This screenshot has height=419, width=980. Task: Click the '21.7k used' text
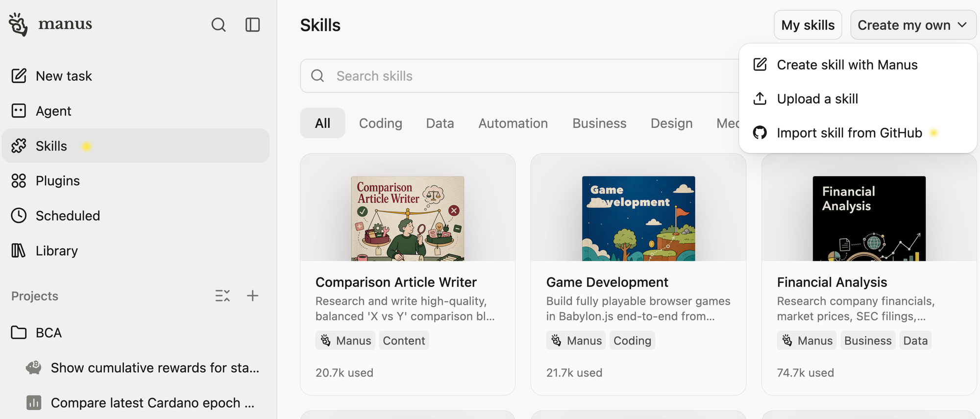tap(574, 373)
